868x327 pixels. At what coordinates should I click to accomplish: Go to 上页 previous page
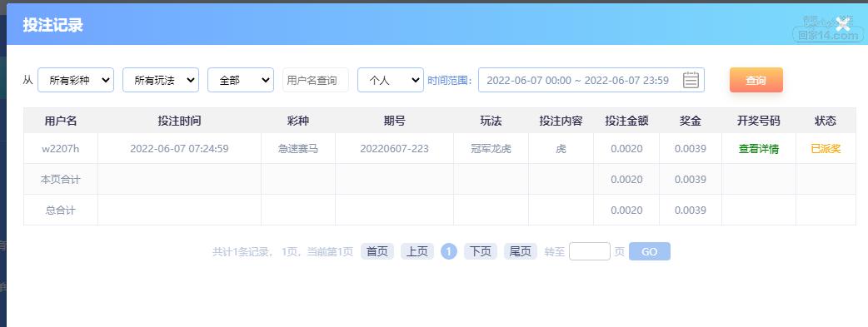(417, 252)
